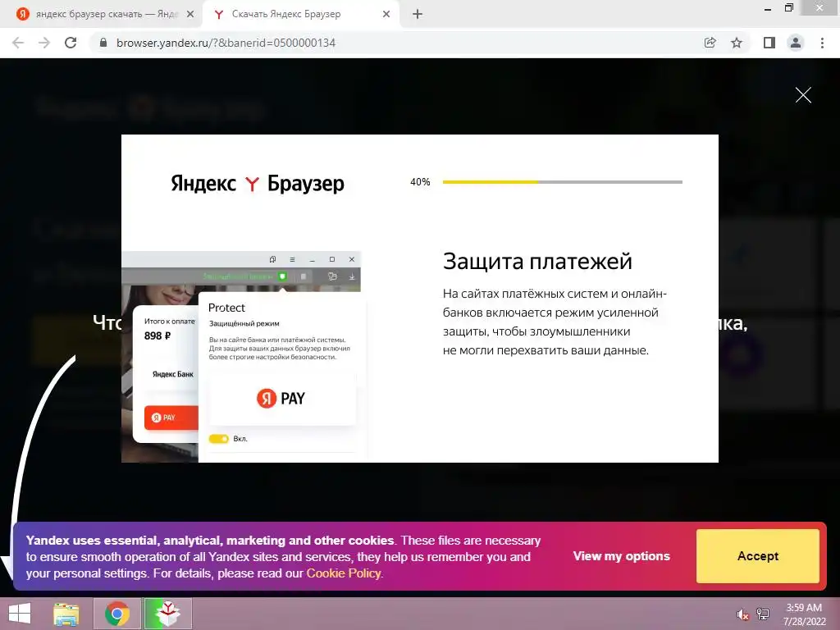Reload the current page
The image size is (840, 630).
(71, 43)
